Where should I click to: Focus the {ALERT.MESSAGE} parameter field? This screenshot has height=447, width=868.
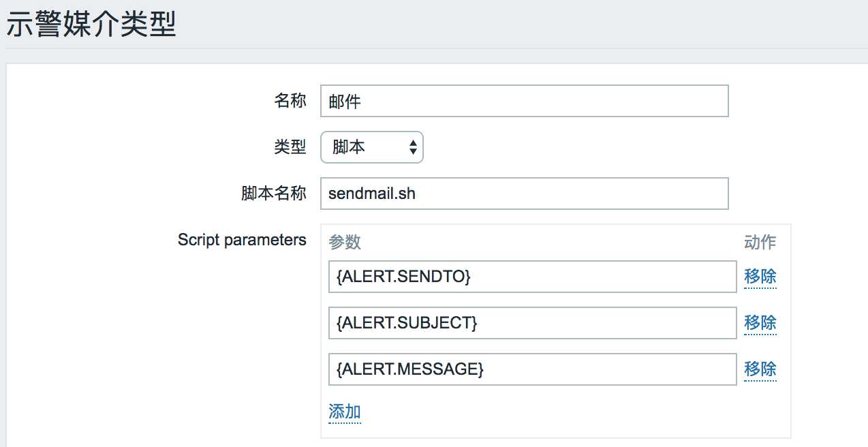tap(531, 369)
